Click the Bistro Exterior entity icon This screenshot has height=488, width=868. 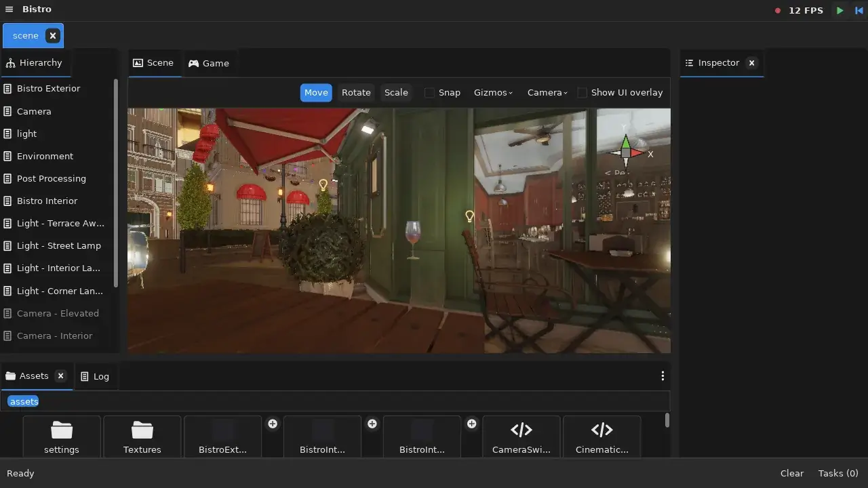point(7,89)
